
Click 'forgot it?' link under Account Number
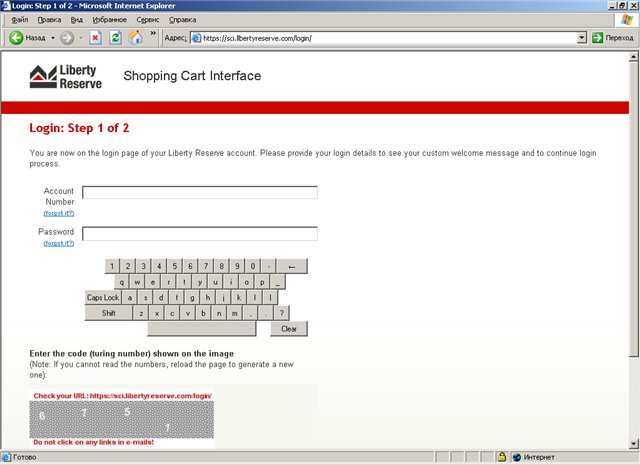(58, 213)
